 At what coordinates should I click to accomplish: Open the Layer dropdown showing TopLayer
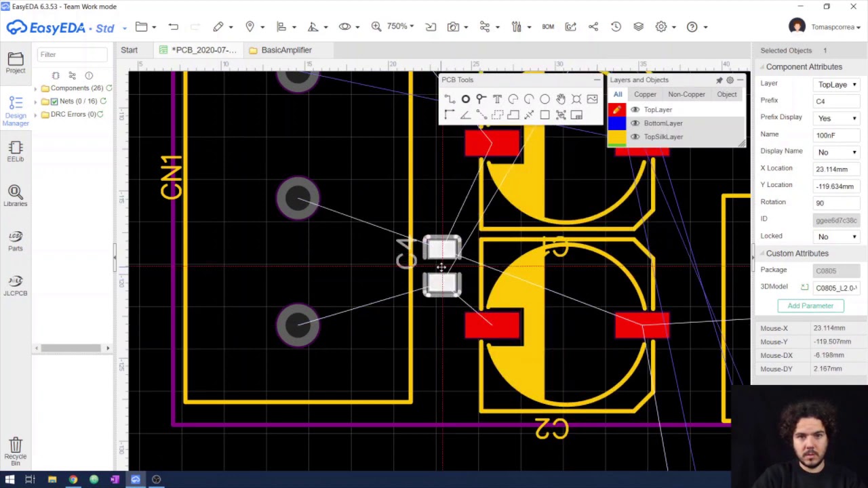836,85
